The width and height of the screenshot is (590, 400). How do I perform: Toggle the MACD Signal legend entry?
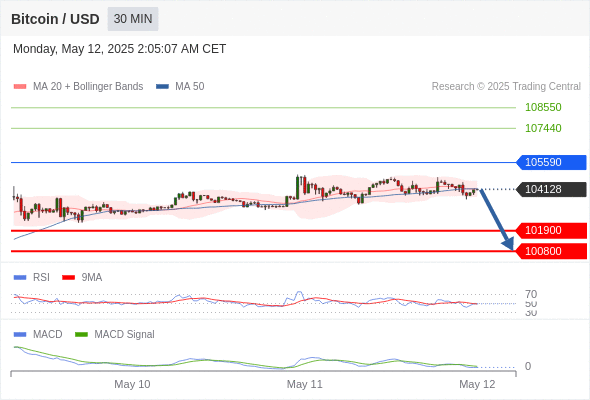coord(115,334)
